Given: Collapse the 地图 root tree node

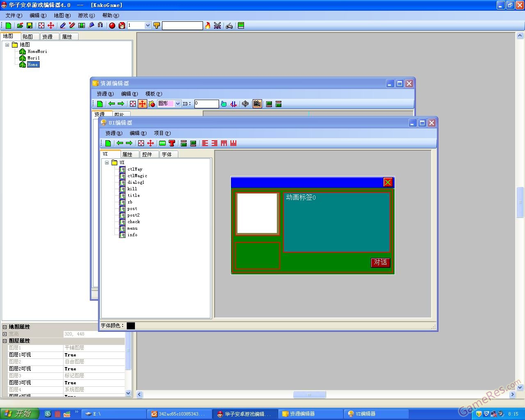Looking at the screenshot, I should (x=7, y=45).
